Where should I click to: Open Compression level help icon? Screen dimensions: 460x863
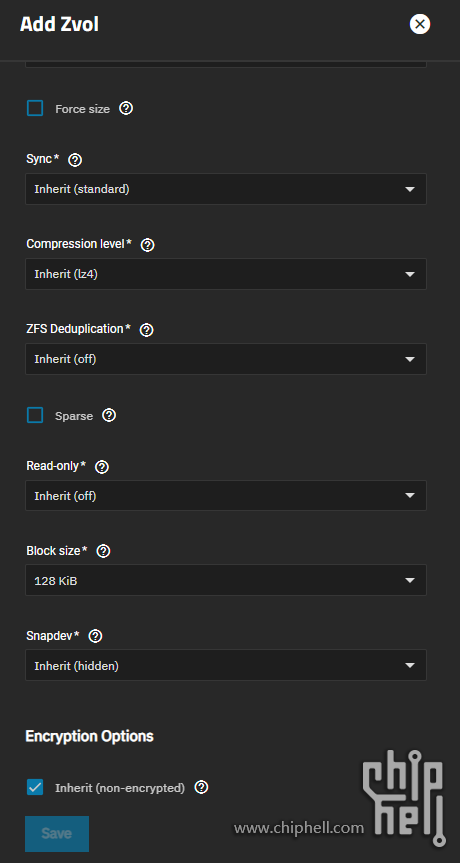pos(147,245)
